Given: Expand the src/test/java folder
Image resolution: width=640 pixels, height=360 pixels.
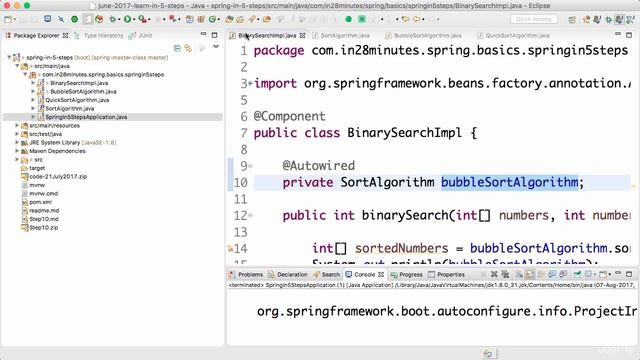Looking at the screenshot, I should tap(17, 134).
